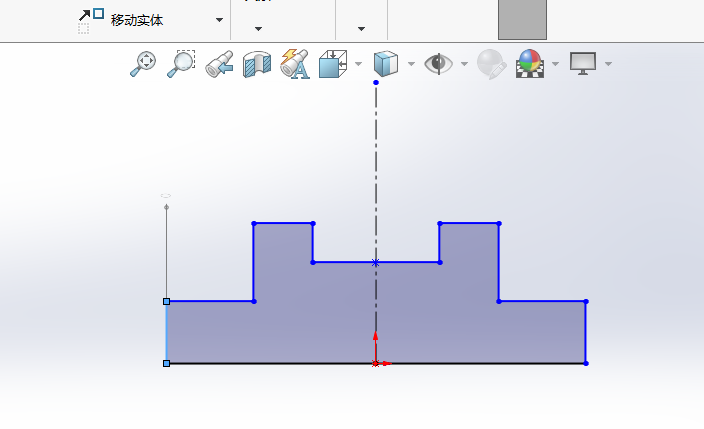
Task: Select the upper square endpoint of highlighted edge
Action: click(167, 301)
